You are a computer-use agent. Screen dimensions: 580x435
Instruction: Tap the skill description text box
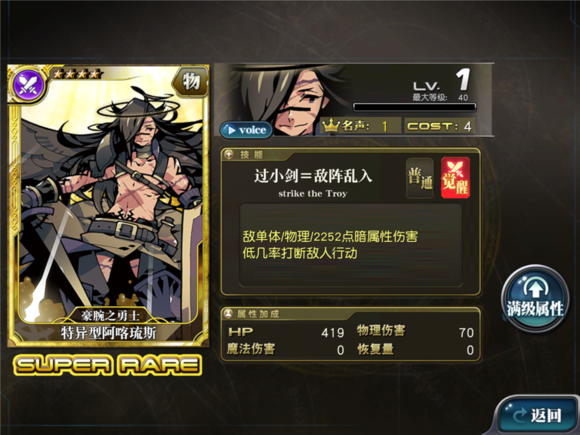click(351, 245)
